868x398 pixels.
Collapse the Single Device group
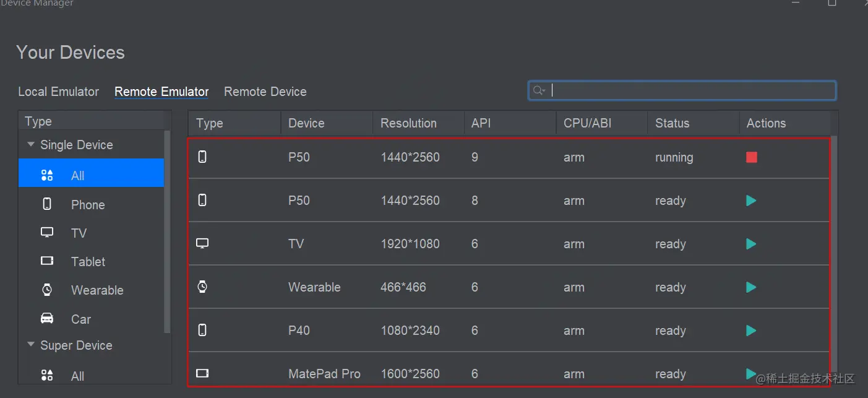coord(31,145)
